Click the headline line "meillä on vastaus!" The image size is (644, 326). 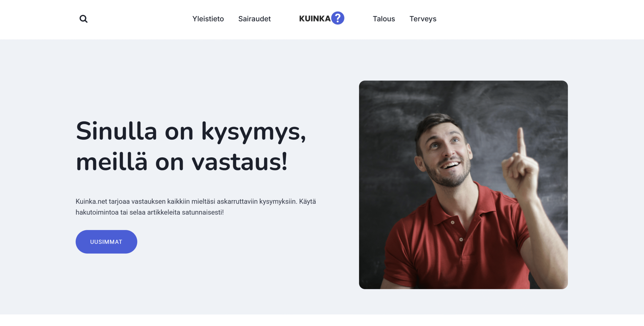182,162
